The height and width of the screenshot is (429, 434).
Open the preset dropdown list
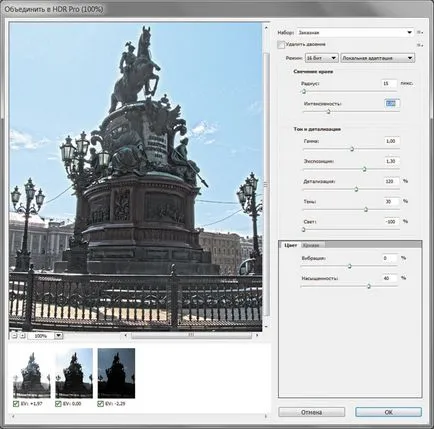(355, 33)
